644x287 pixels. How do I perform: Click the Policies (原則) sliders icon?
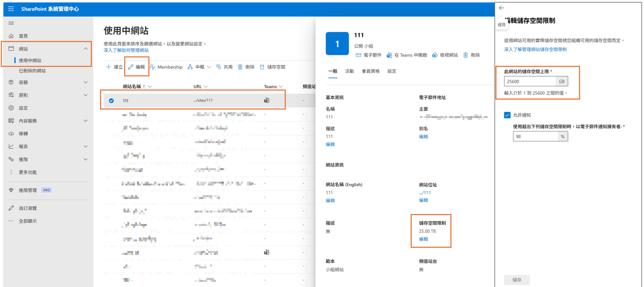click(x=11, y=95)
